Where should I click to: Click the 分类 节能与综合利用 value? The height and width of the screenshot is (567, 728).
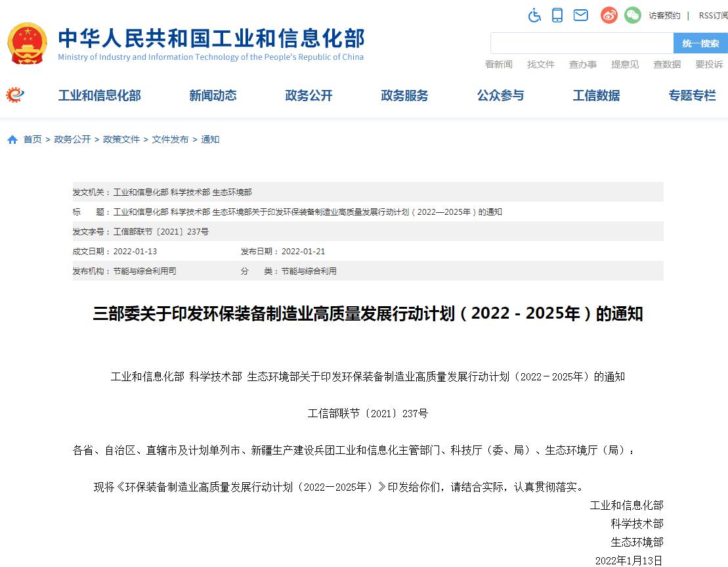click(x=309, y=271)
